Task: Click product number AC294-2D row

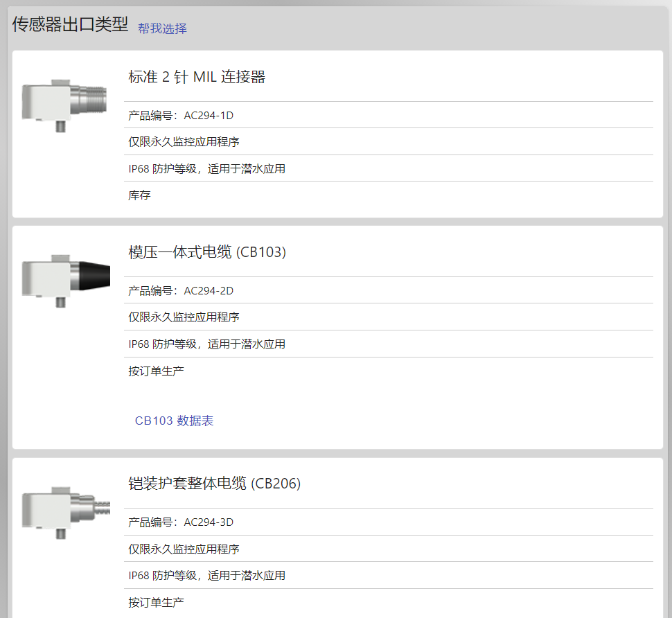Action: (x=388, y=290)
